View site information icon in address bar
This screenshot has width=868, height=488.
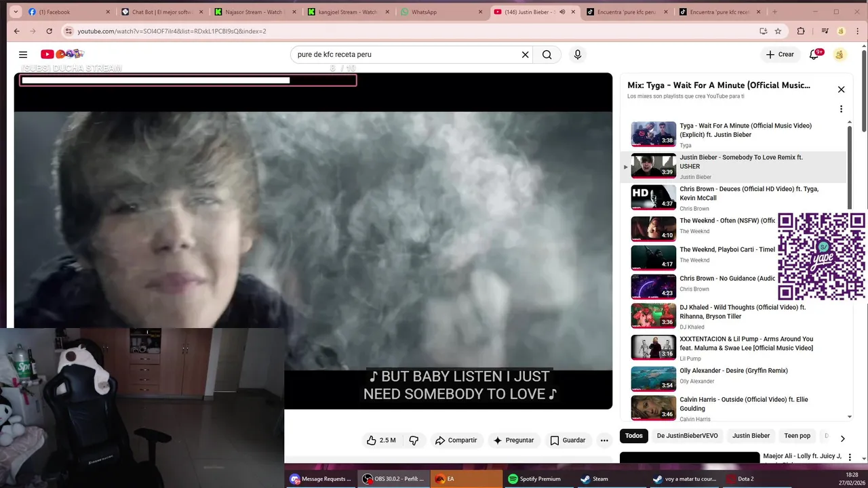pyautogui.click(x=68, y=31)
